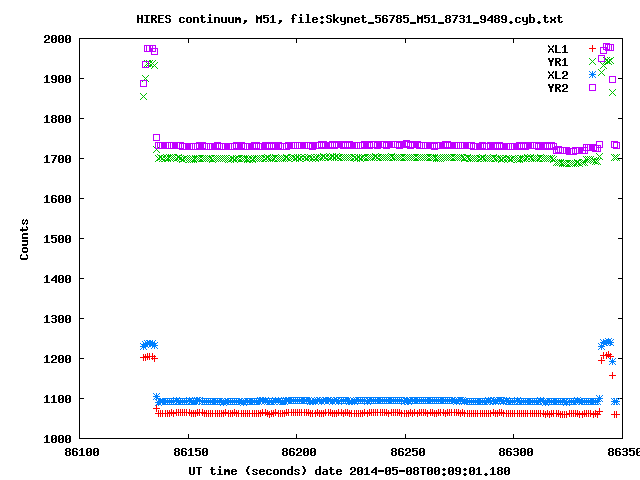Click the green cross marker beside YR1
The image size is (640, 480).
pyautogui.click(x=592, y=62)
